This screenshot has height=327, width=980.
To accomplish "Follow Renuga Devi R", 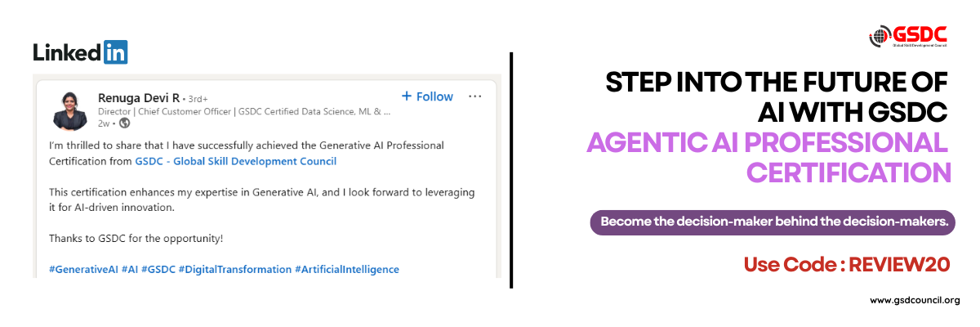I will 427,96.
